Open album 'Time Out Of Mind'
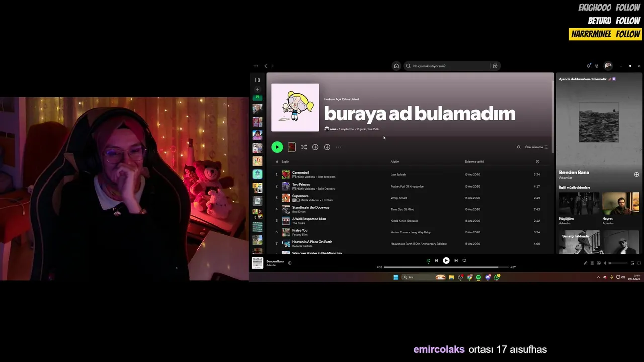 click(403, 210)
